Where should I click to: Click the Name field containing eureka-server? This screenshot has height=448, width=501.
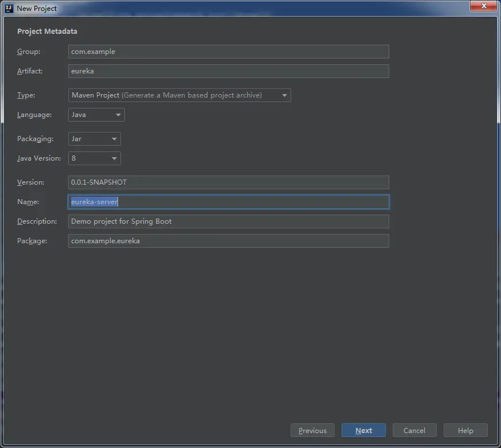click(x=229, y=202)
